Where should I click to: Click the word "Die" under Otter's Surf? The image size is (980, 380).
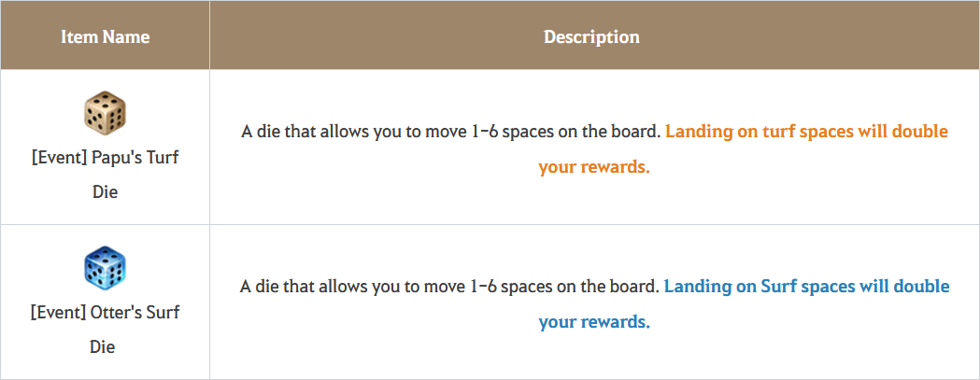coord(105,346)
